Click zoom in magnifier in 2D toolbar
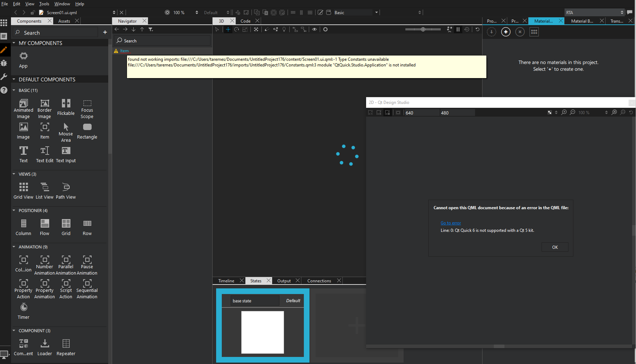Viewport: 636px width, 364px height. (x=564, y=112)
